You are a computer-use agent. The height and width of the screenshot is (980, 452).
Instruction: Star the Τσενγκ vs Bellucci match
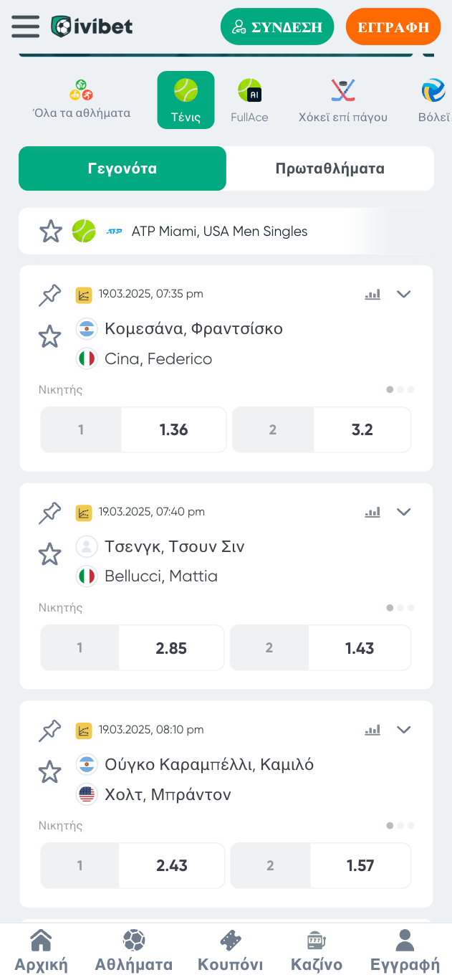coord(49,553)
